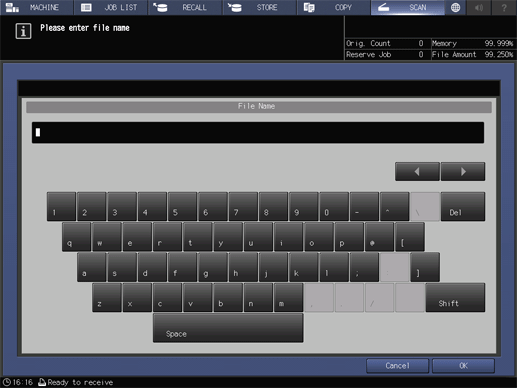517x388 pixels.
Task: Switch to the MACHINE tab
Action: coord(36,7)
